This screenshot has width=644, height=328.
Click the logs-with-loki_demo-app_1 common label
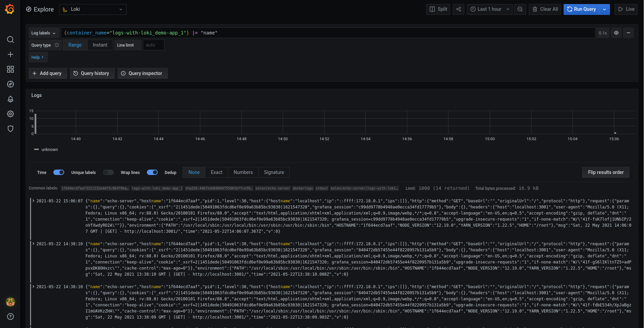[x=157, y=188]
